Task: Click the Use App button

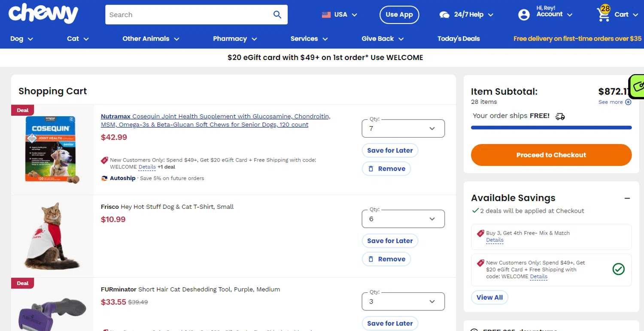Action: point(399,15)
